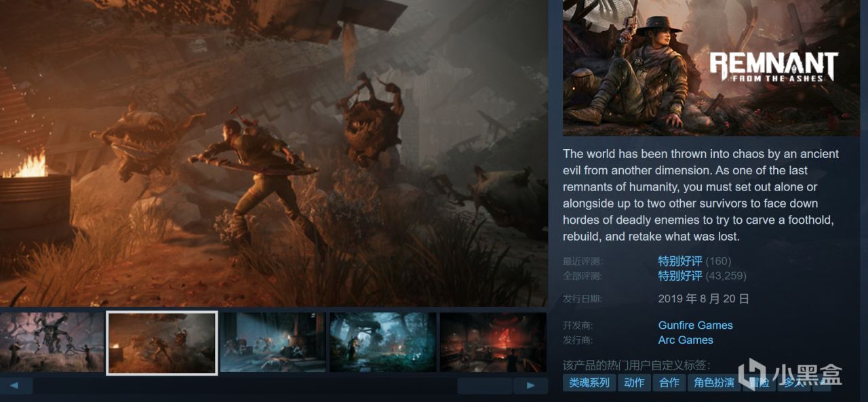This screenshot has height=402, width=868.
Task: Click the 开发商 label
Action: click(x=578, y=325)
